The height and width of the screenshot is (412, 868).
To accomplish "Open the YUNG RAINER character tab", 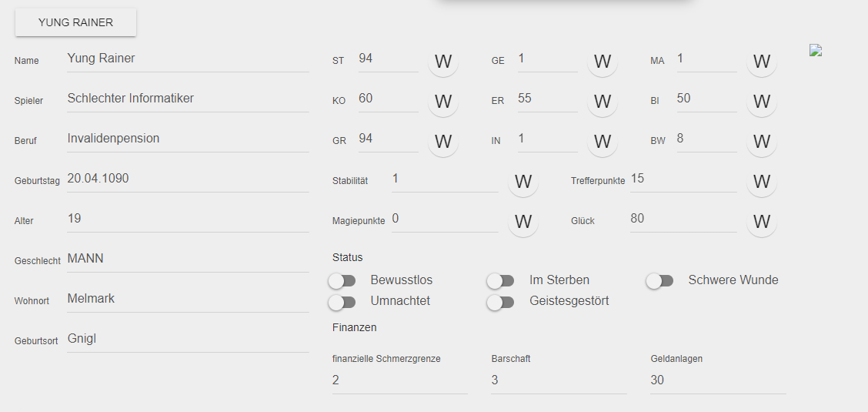I will 76,22.
